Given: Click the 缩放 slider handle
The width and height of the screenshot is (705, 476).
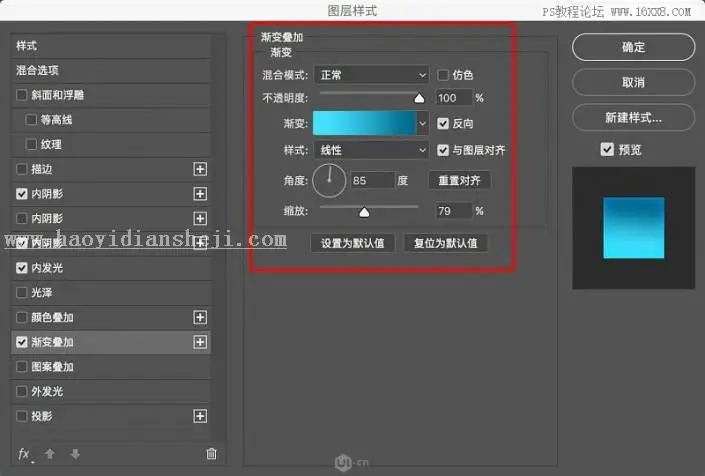Looking at the screenshot, I should tap(364, 212).
